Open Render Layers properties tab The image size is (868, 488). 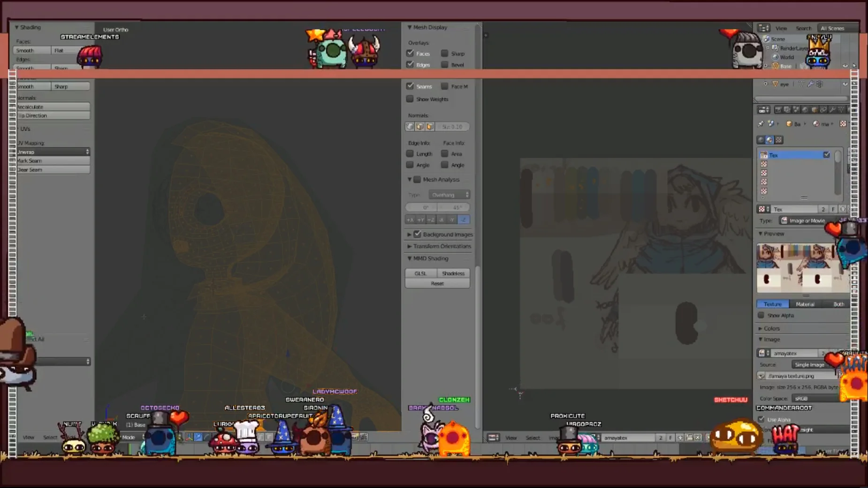click(x=787, y=110)
